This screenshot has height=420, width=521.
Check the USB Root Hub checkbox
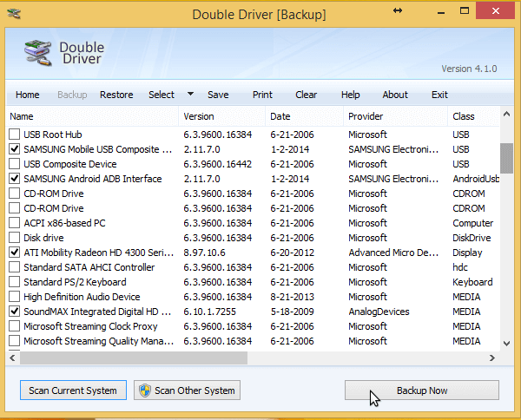coord(14,135)
